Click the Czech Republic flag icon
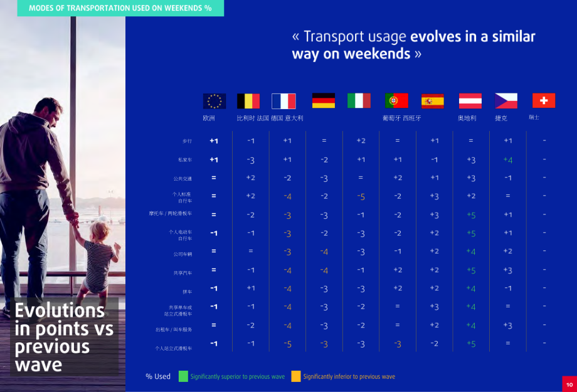 [506, 101]
